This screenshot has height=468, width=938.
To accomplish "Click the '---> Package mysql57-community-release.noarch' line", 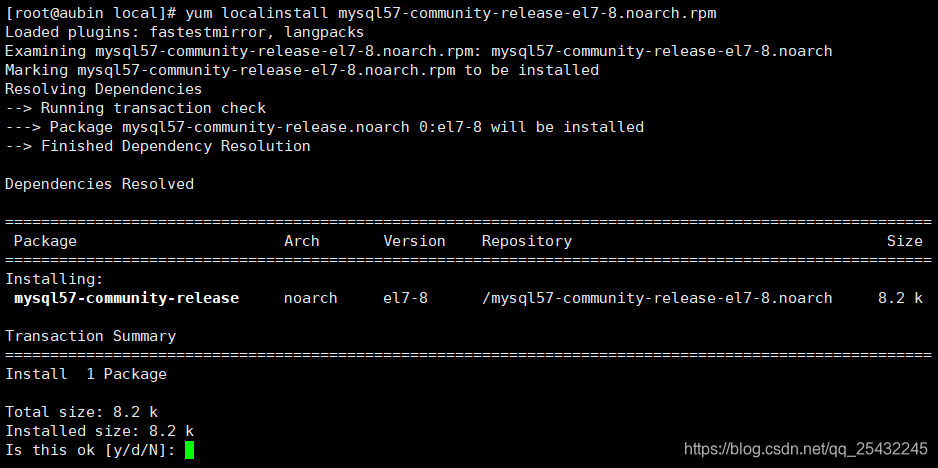I will 324,127.
